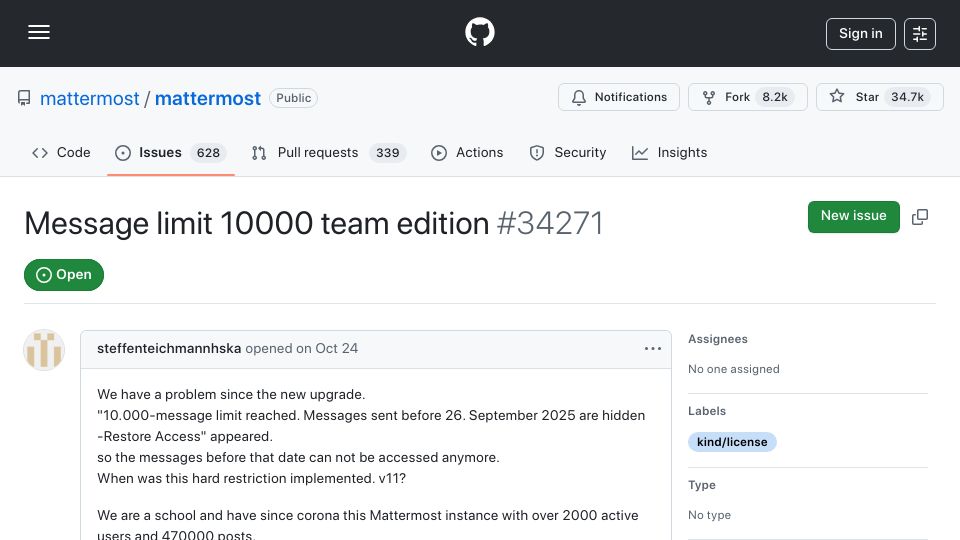This screenshot has height=540, width=960.
Task: Open the hamburger navigation menu
Action: click(x=39, y=32)
